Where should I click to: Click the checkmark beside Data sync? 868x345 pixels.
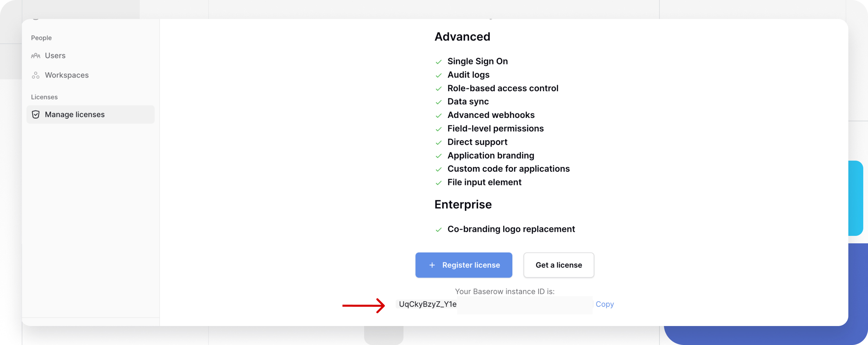(438, 102)
